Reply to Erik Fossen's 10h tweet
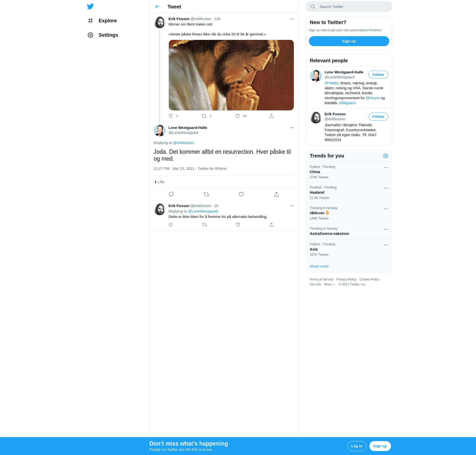Screen dimensions: 476x455 [x=171, y=116]
